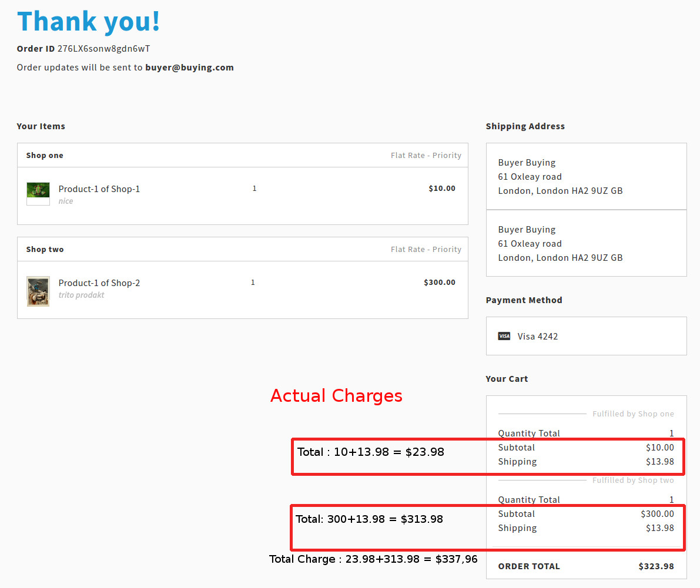Click the $13.98 shipping for Shop two
The height and width of the screenshot is (588, 700).
coord(660,528)
